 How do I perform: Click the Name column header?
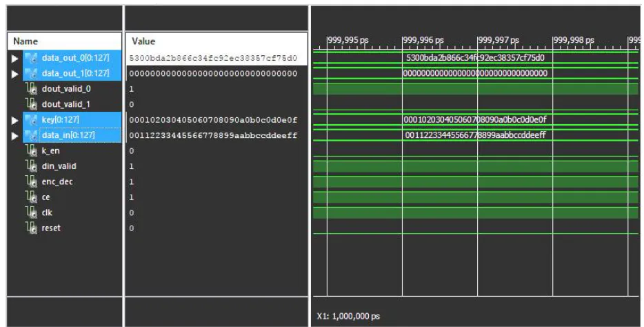65,41
